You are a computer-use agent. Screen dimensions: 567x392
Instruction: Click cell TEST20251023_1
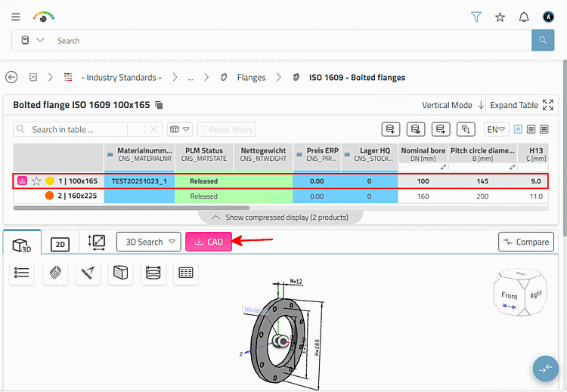139,181
